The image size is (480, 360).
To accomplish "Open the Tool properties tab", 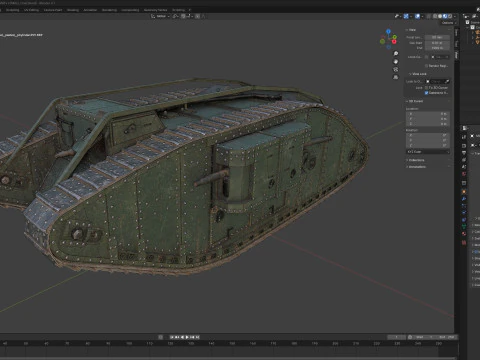I will click(x=464, y=137).
